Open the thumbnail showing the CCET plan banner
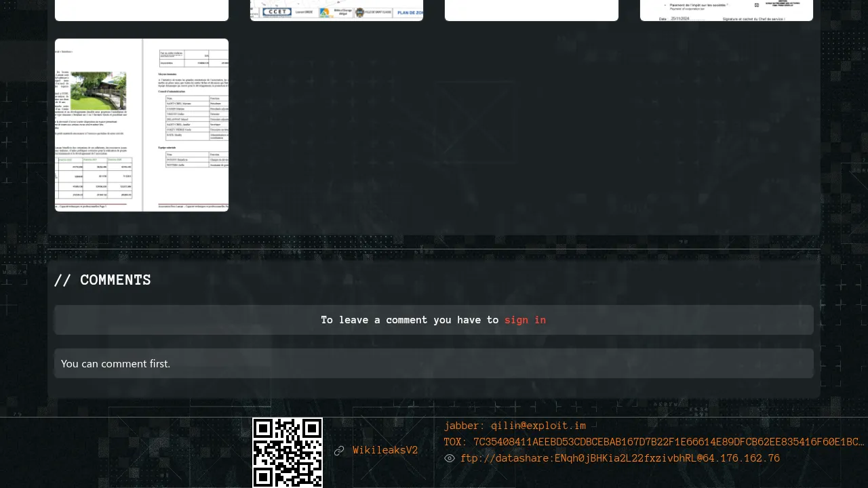 point(336,10)
